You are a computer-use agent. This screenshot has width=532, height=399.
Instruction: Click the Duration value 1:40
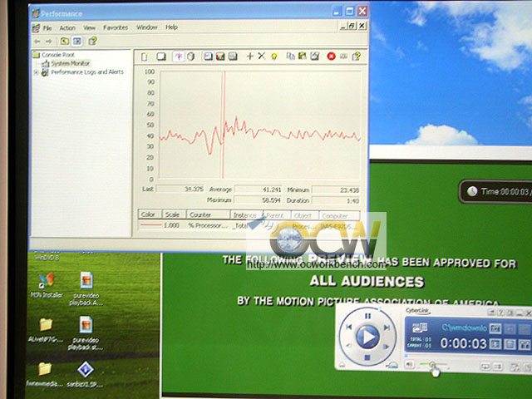tap(336, 200)
